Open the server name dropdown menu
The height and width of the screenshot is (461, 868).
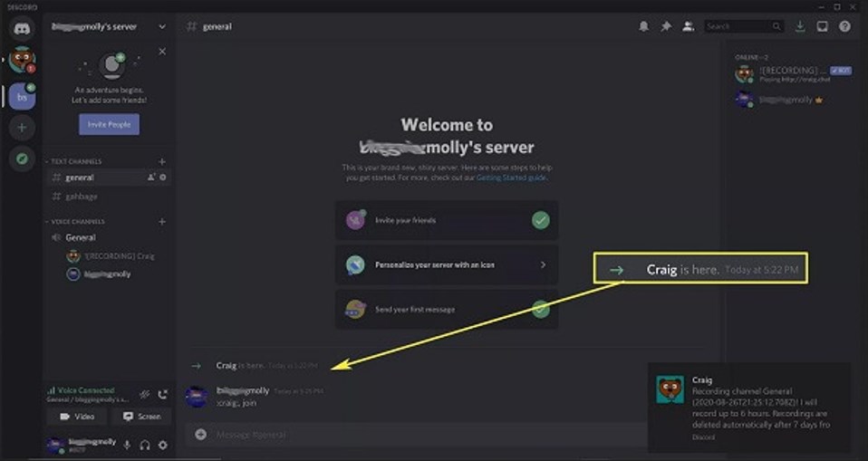tap(162, 26)
